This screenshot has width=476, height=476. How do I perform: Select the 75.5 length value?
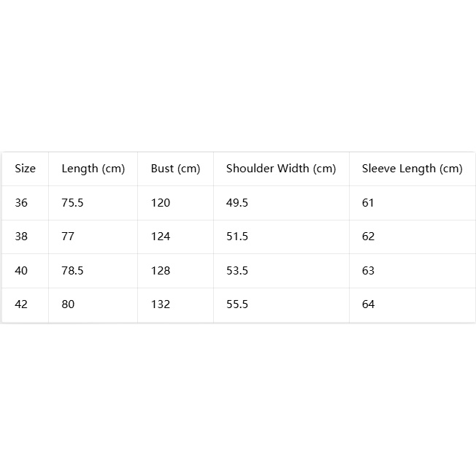(72, 203)
